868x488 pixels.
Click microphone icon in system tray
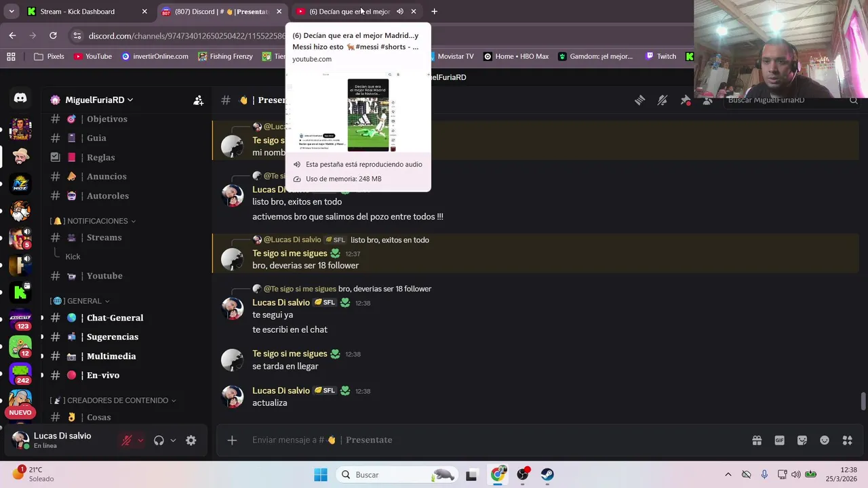click(x=764, y=474)
